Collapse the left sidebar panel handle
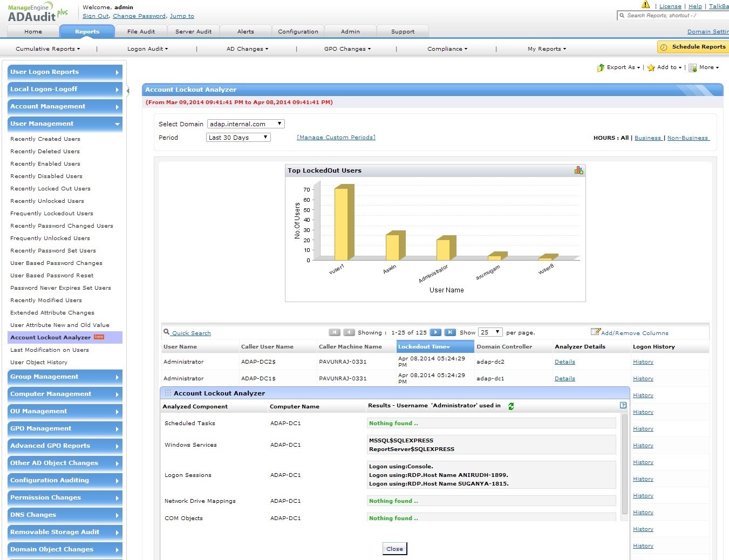Screen dimensions: 729x560 (x=128, y=91)
